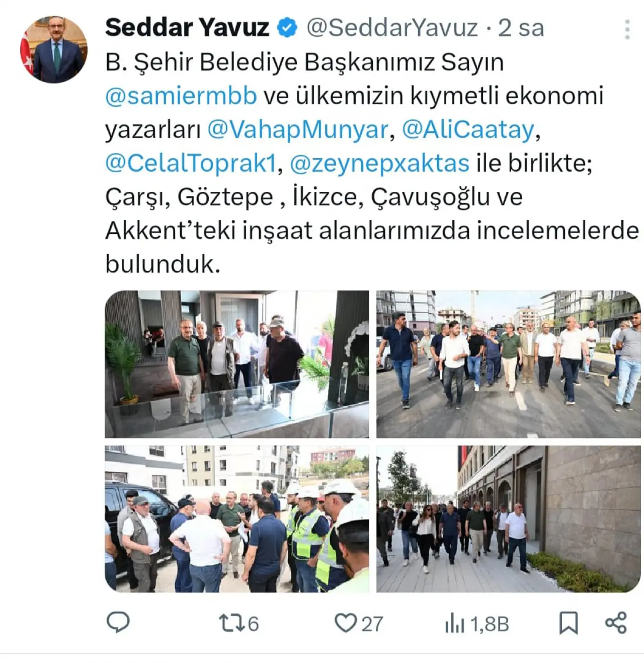The width and height of the screenshot is (644, 663).
Task: Open the reply comment icon
Action: pos(118,623)
